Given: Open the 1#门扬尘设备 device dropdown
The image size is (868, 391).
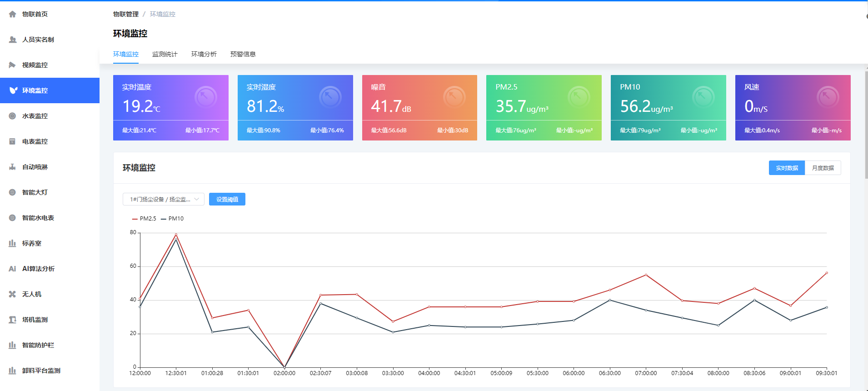Looking at the screenshot, I should click(164, 199).
